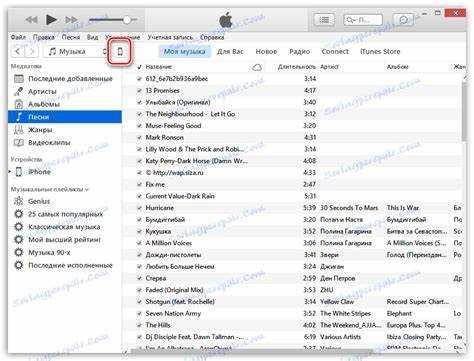Viewport: 474px width, 361px height.
Task: Select Последние добавленные in sidebar
Action: coord(65,79)
